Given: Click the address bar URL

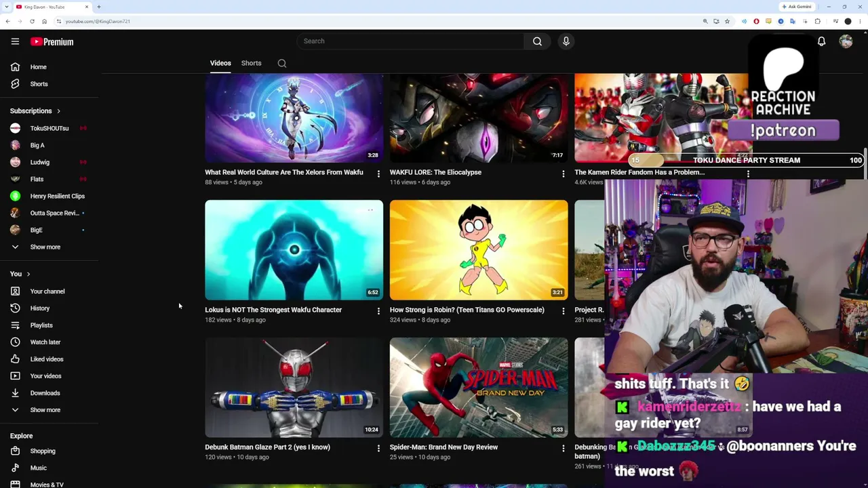Looking at the screenshot, I should point(98,21).
